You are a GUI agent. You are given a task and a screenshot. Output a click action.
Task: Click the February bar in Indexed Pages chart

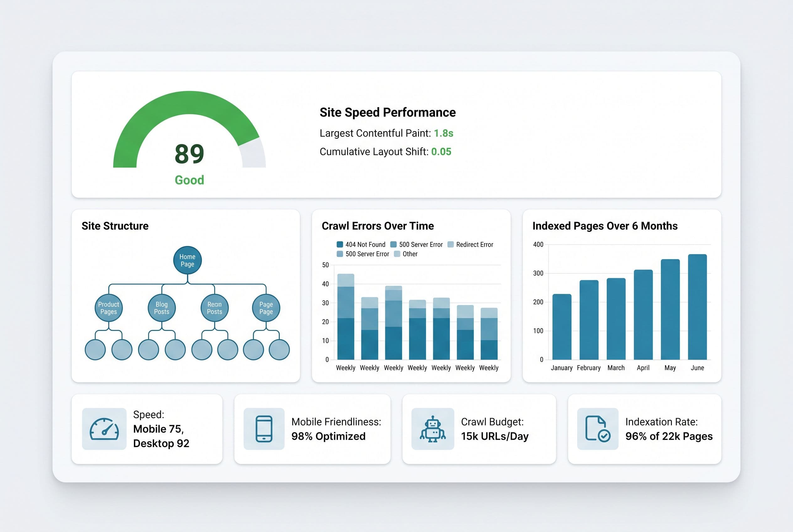pyautogui.click(x=589, y=320)
